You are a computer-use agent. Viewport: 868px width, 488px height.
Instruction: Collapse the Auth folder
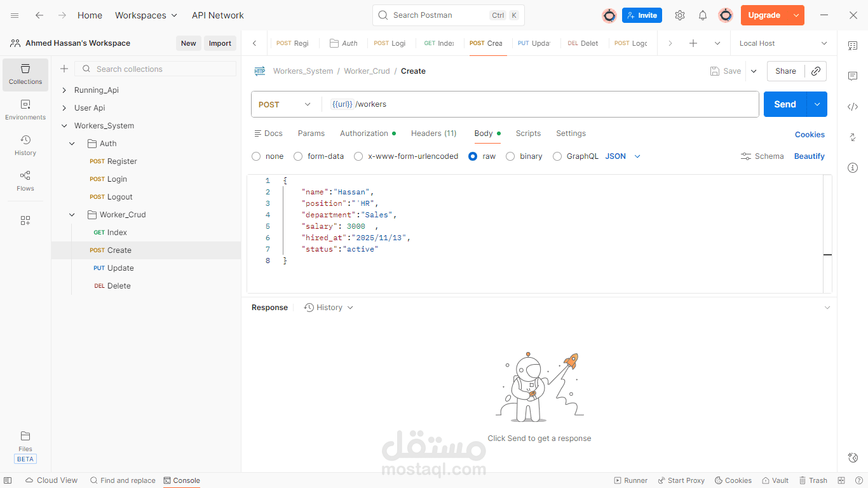pyautogui.click(x=72, y=144)
